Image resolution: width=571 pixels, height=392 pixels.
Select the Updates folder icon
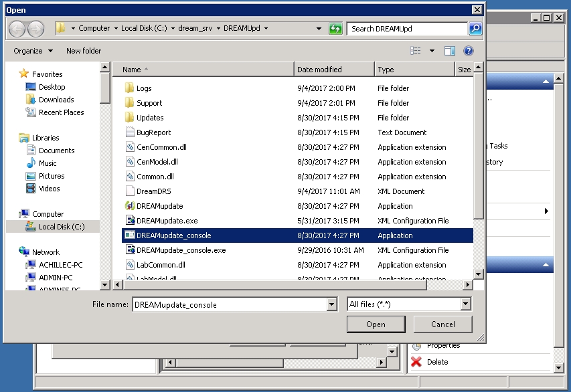tap(129, 118)
